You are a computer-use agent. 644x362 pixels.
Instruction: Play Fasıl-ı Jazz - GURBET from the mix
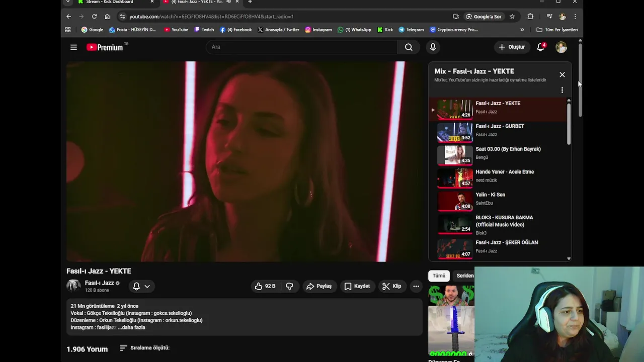500,132
